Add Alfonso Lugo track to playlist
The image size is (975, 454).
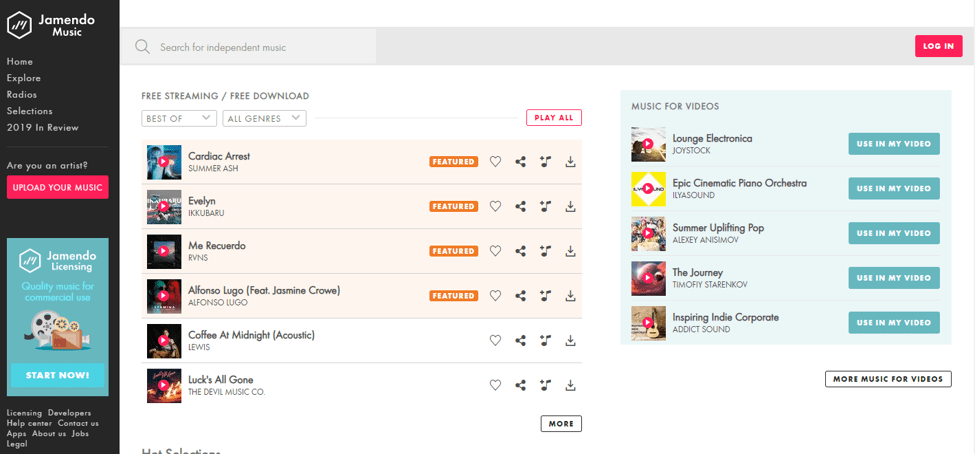(545, 296)
